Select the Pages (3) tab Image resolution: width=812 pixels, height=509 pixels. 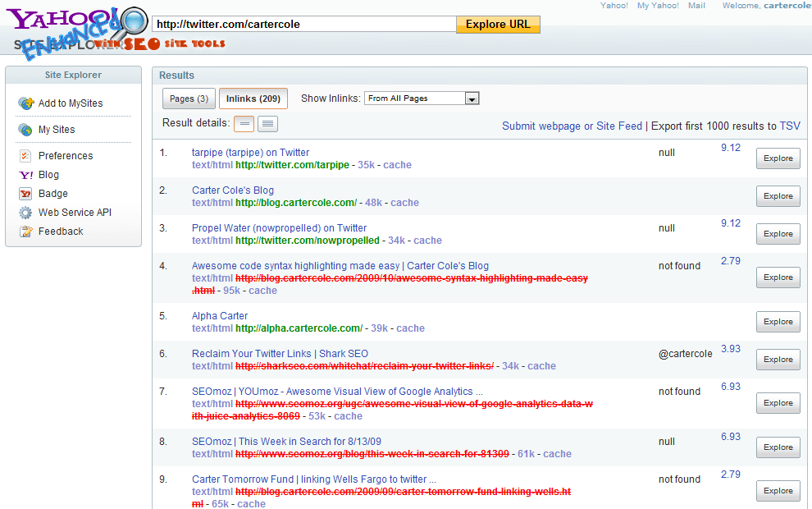[x=189, y=99]
